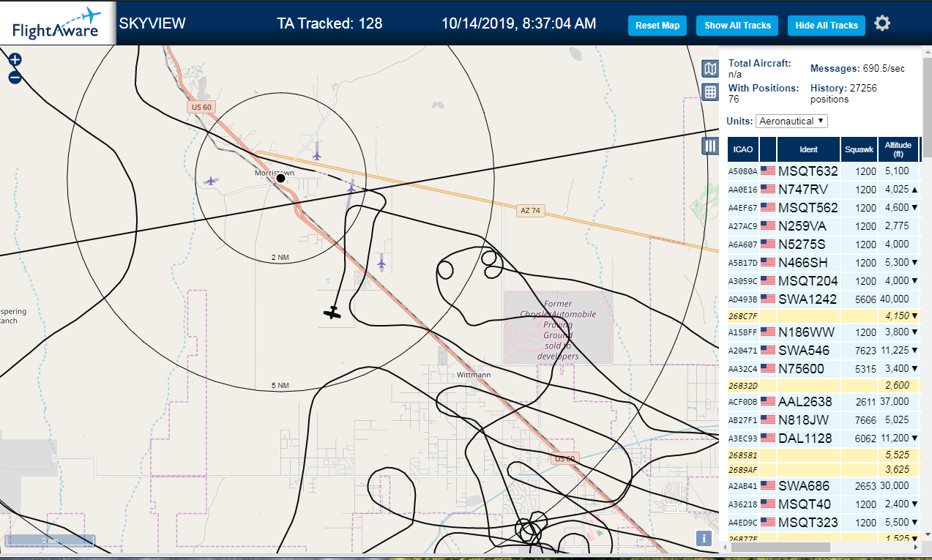932x560 pixels.
Task: Sort the table by Altitude column
Action: click(x=898, y=149)
